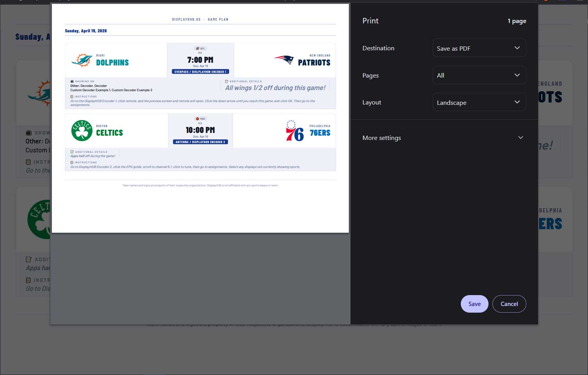The height and width of the screenshot is (375, 588).
Task: Click the Instructions icon in the Celtics game preview
Action: pyautogui.click(x=72, y=162)
